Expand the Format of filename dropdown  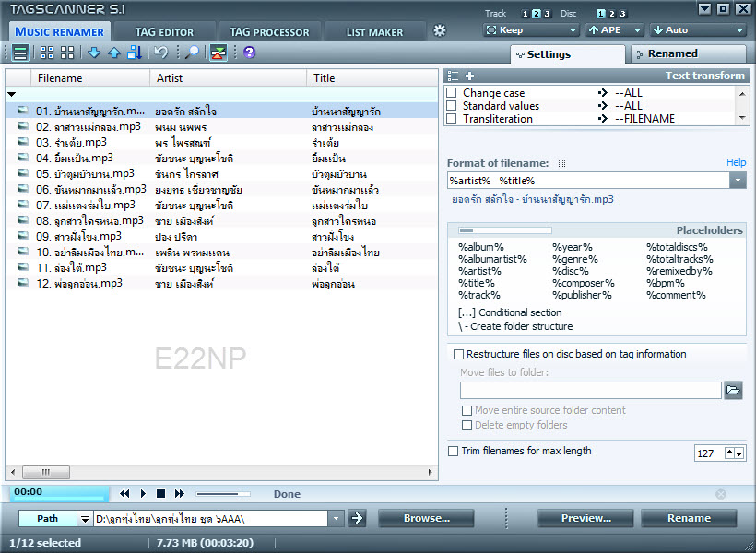click(738, 181)
